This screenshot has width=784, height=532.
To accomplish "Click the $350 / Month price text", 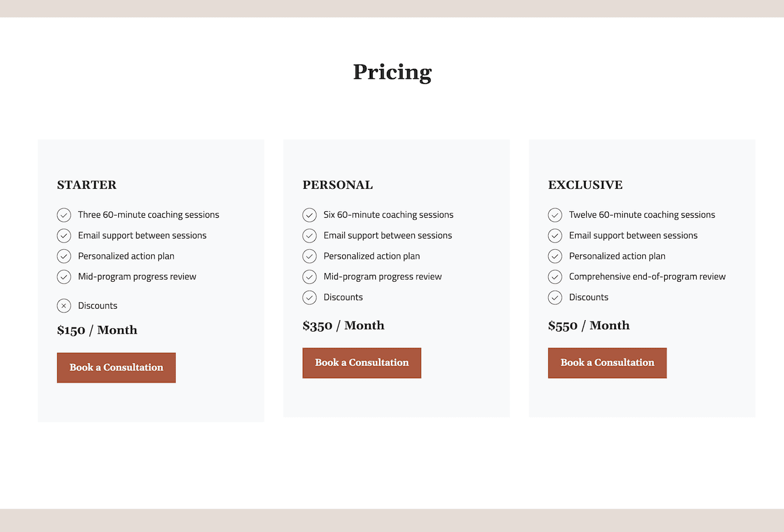I will point(343,325).
